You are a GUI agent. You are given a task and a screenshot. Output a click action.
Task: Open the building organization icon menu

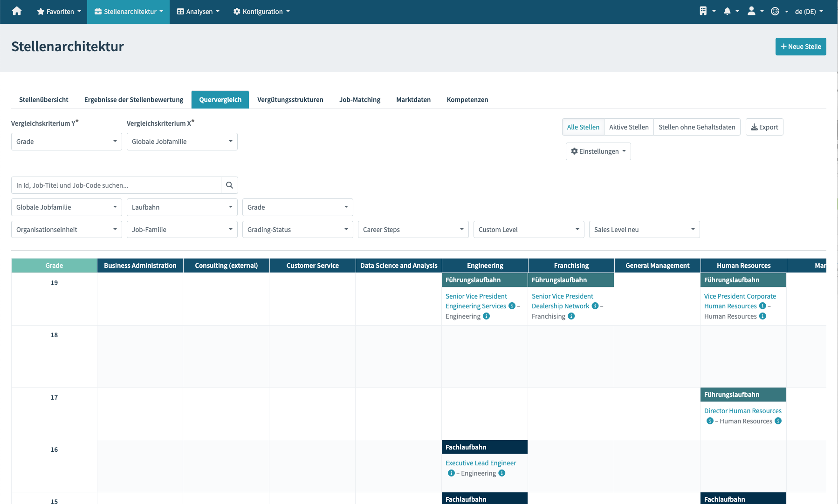703,11
